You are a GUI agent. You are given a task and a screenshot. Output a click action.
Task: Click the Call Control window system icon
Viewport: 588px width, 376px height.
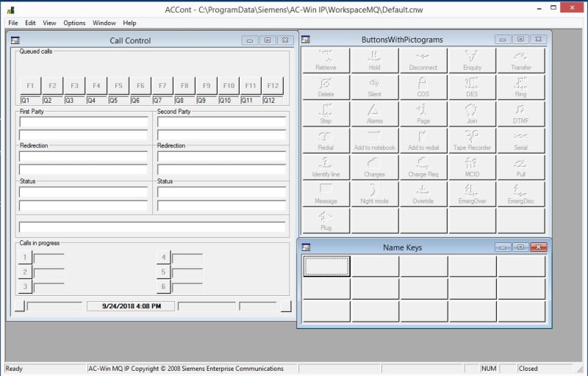tap(15, 40)
